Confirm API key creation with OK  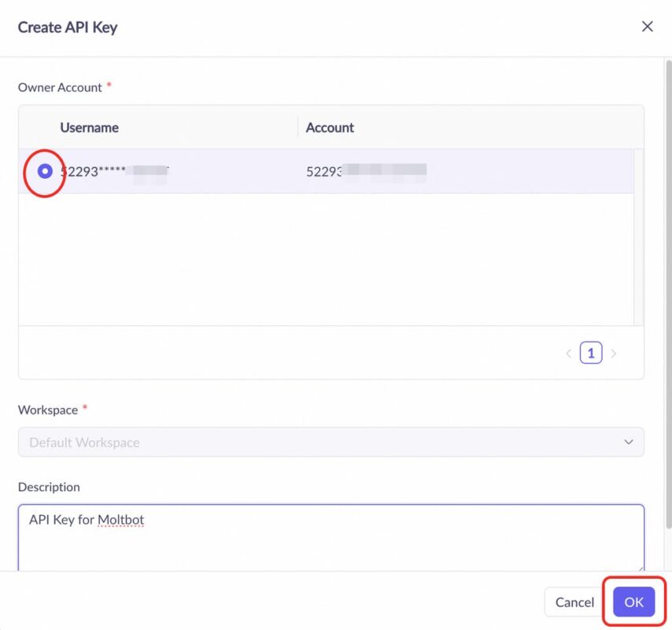tap(633, 602)
